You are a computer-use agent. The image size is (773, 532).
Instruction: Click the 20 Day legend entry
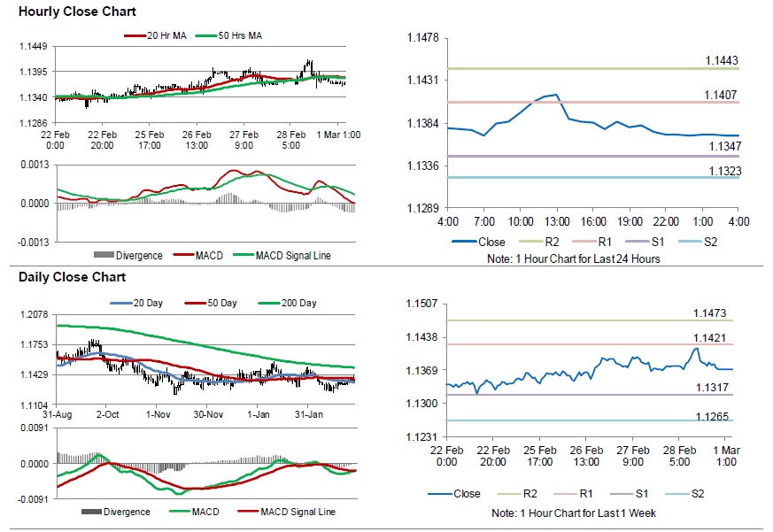140,304
